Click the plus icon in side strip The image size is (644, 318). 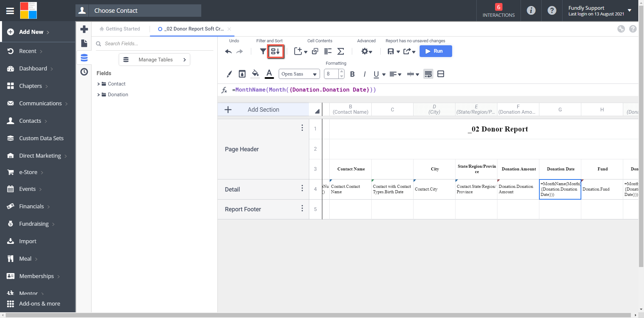pos(84,29)
